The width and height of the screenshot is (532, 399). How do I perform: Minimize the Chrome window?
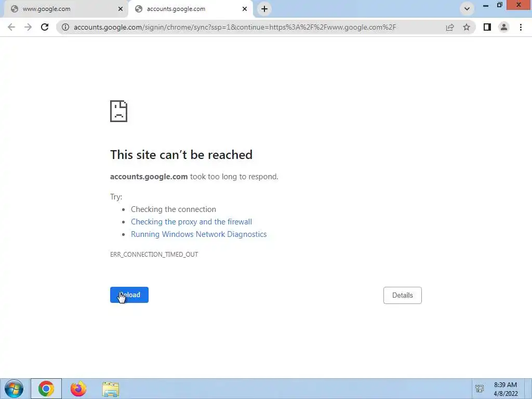tap(486, 5)
